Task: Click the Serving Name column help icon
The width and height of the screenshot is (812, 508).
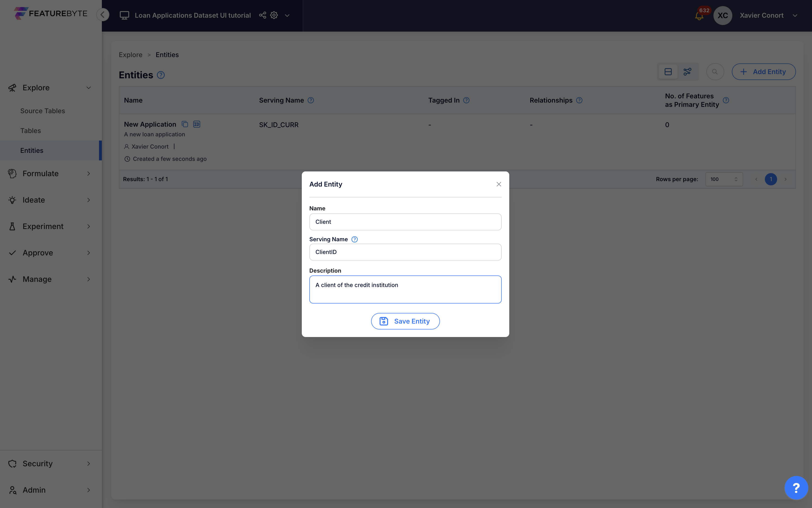Action: [311, 100]
